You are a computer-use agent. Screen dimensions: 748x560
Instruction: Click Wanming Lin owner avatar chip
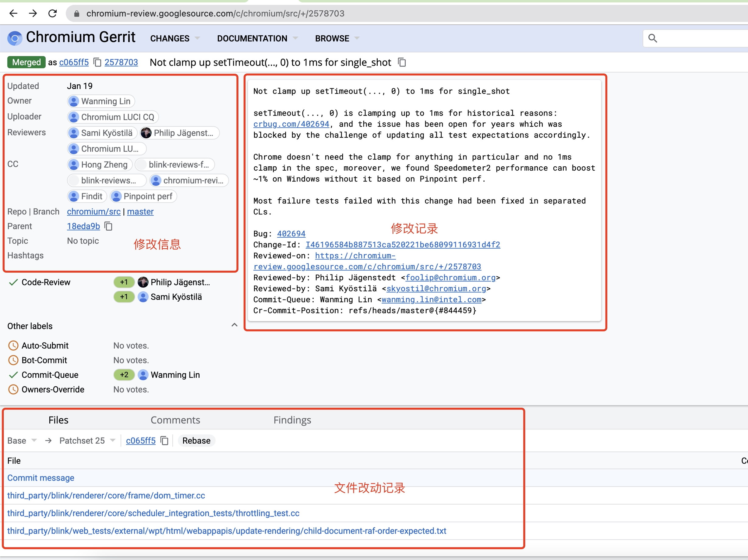101,101
